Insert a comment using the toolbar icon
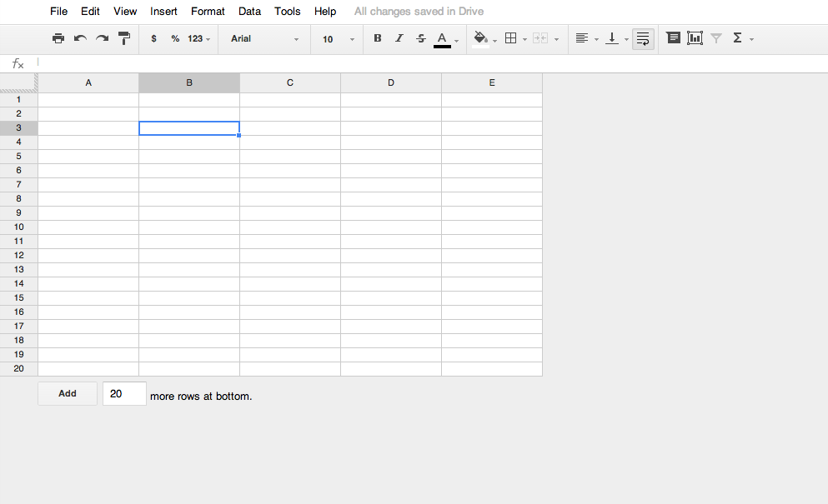The height and width of the screenshot is (504, 828). pos(673,37)
